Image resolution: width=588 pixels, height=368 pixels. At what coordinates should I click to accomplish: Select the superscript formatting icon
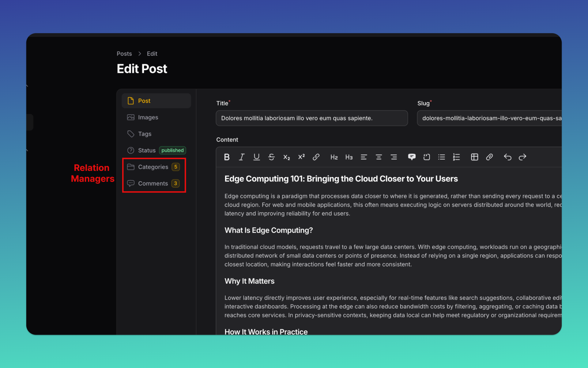coord(301,157)
